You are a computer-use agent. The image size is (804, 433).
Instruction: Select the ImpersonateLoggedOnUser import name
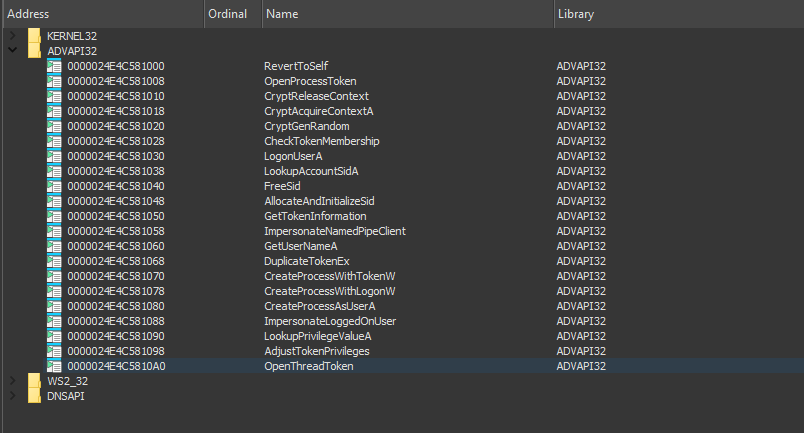330,321
